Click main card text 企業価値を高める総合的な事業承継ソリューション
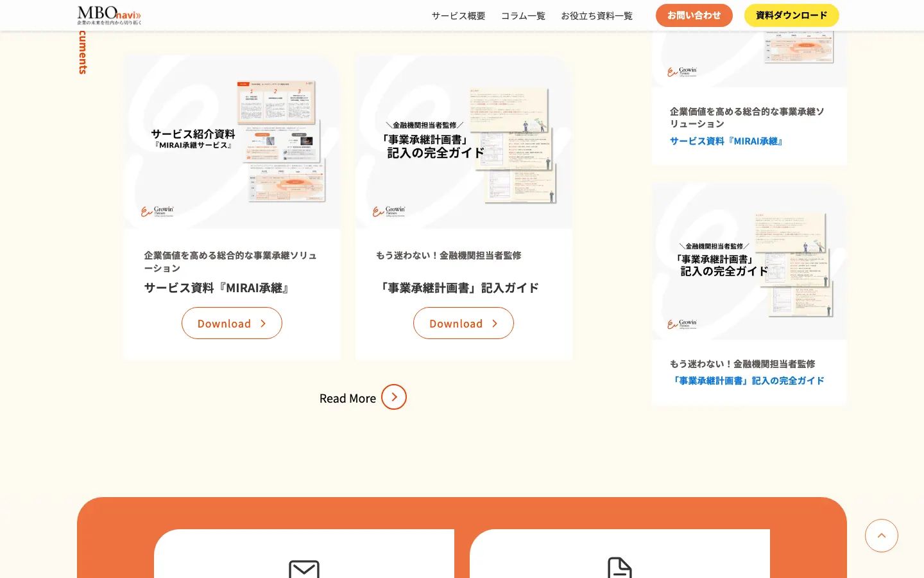 [x=230, y=261]
